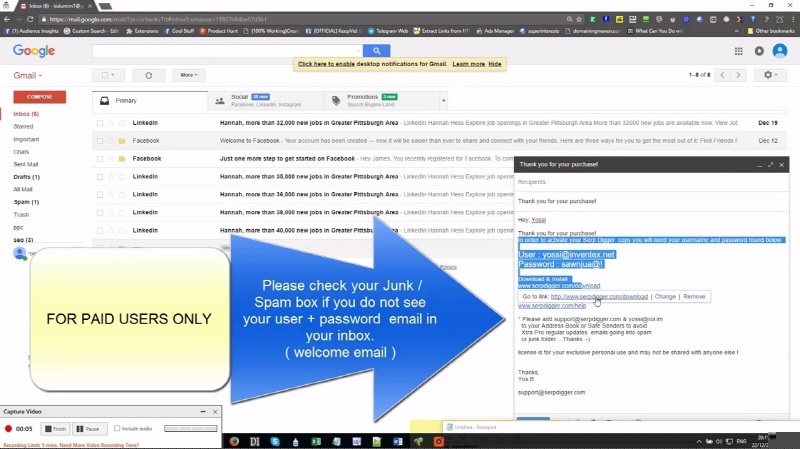This screenshot has height=449, width=800.
Task: Select the LinkedIn 32,000 jobs email checkbox
Action: [100, 123]
